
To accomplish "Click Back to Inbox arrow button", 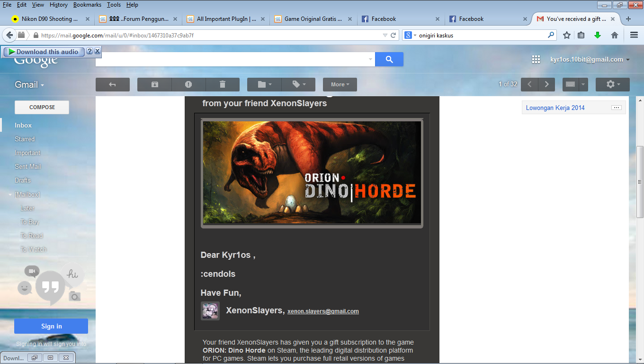I will [113, 84].
